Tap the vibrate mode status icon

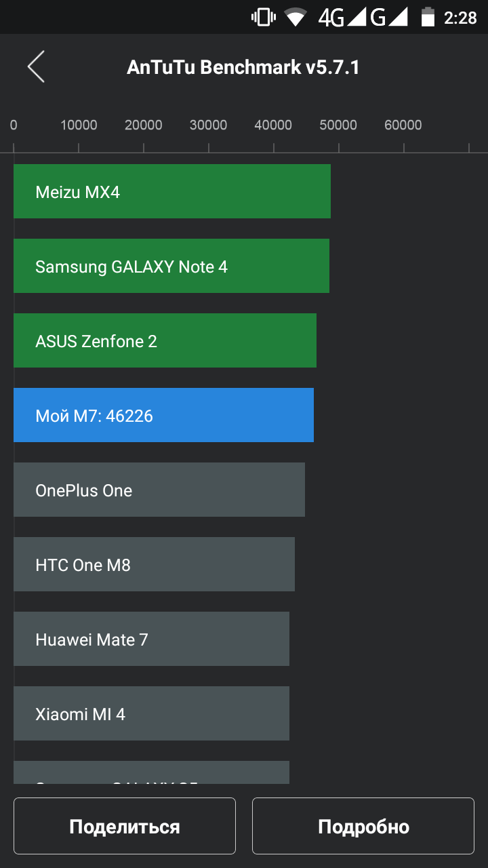click(x=264, y=17)
